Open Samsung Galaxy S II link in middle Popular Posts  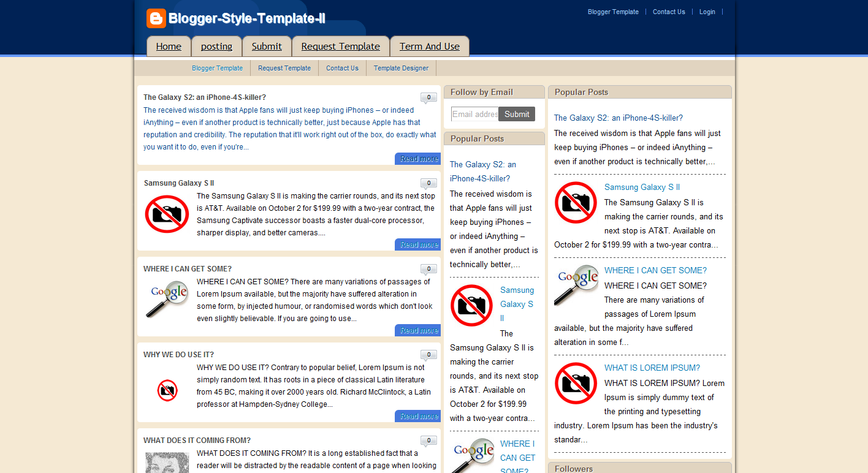point(517,304)
